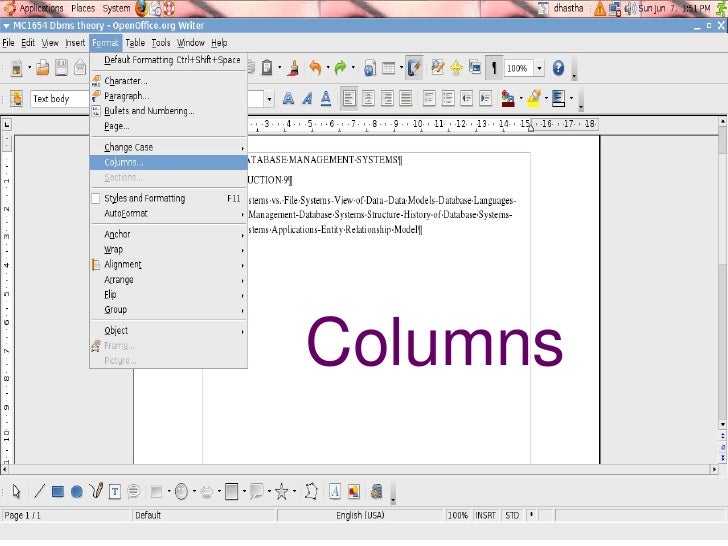Pick the Stars shape tool
728x546 pixels.
282,491
